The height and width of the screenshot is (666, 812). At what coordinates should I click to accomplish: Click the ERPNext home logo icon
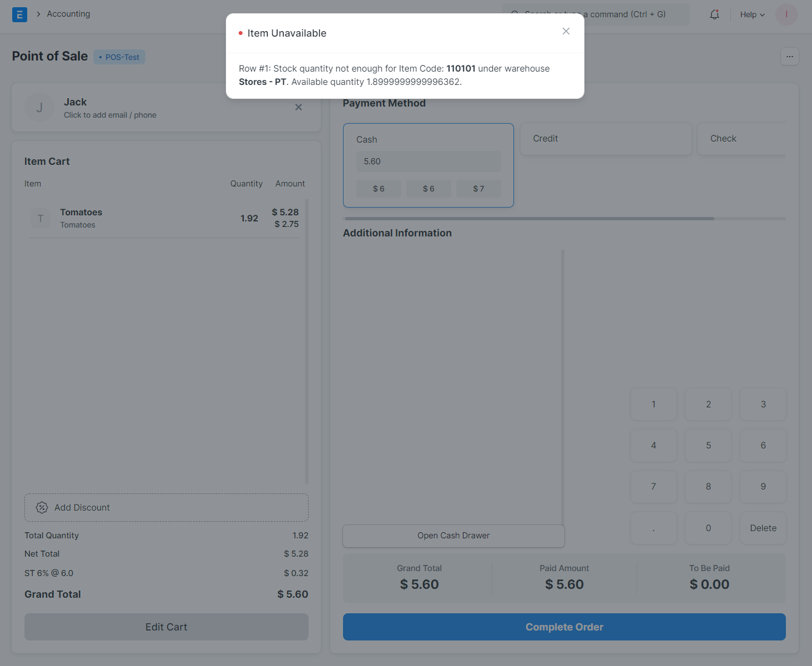click(19, 14)
